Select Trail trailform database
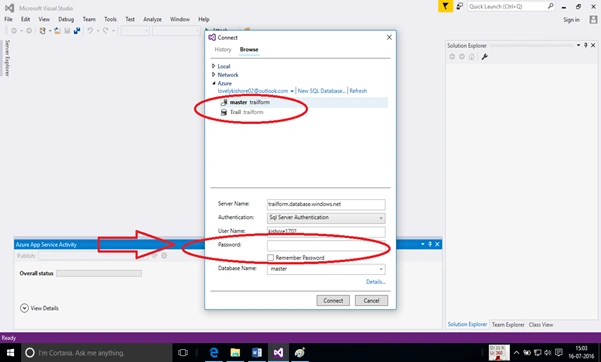This screenshot has height=362, width=601. pos(303,112)
